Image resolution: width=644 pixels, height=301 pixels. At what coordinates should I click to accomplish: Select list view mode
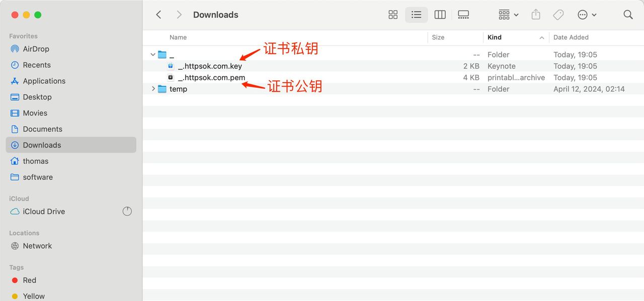416,15
